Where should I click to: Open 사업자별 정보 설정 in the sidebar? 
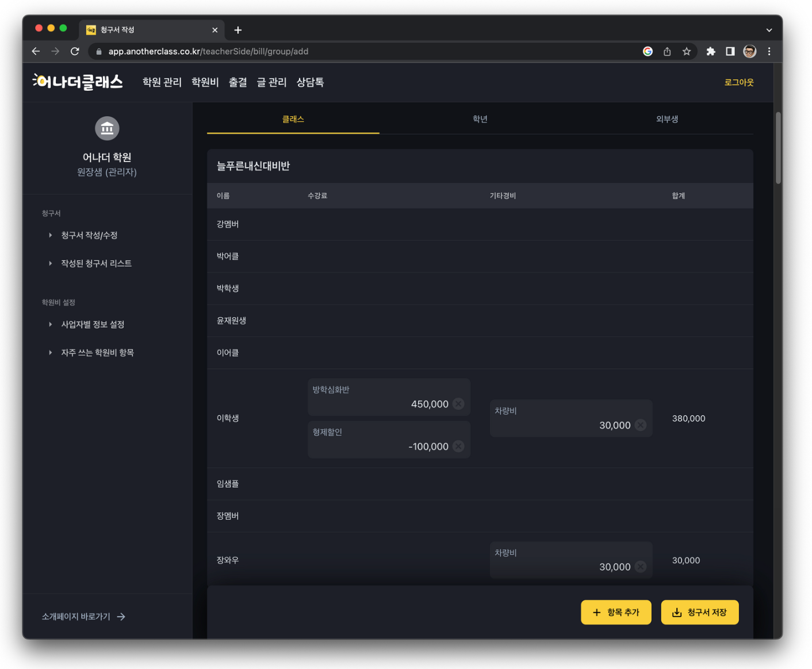coord(93,324)
